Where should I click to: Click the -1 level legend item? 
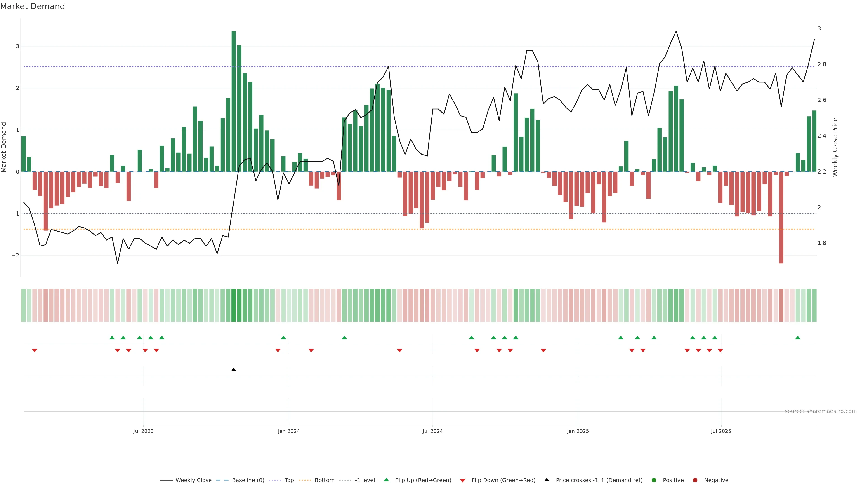pos(365,480)
